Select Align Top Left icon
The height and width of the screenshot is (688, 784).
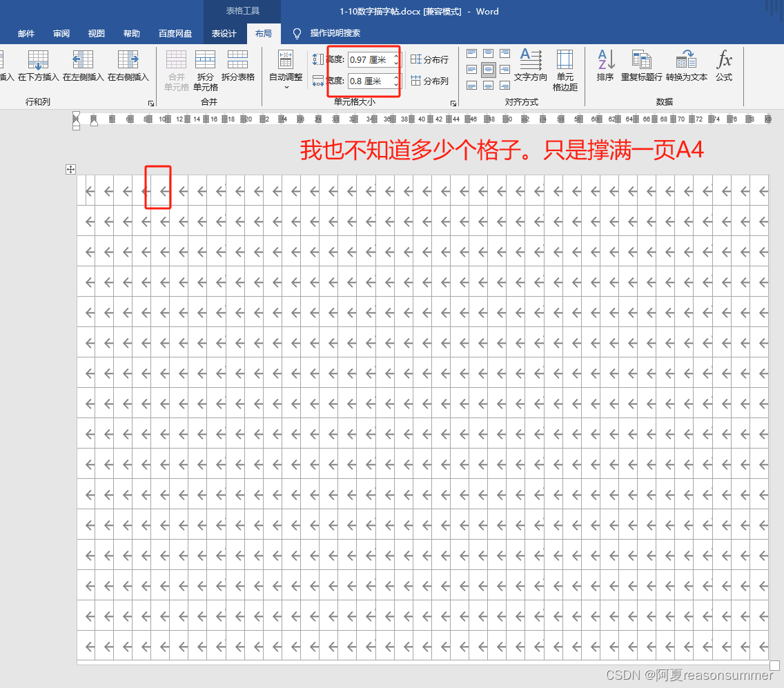tap(471, 54)
